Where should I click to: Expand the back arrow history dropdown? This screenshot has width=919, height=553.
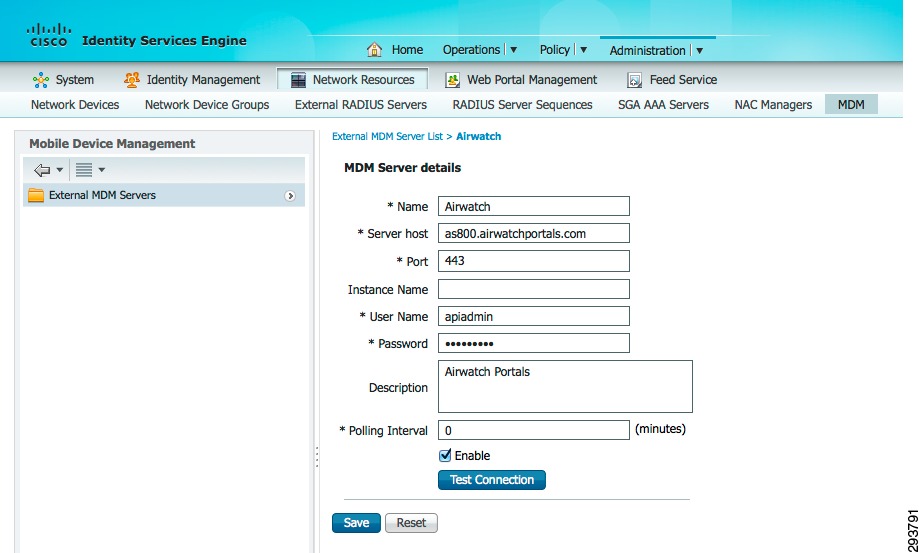pyautogui.click(x=59, y=170)
